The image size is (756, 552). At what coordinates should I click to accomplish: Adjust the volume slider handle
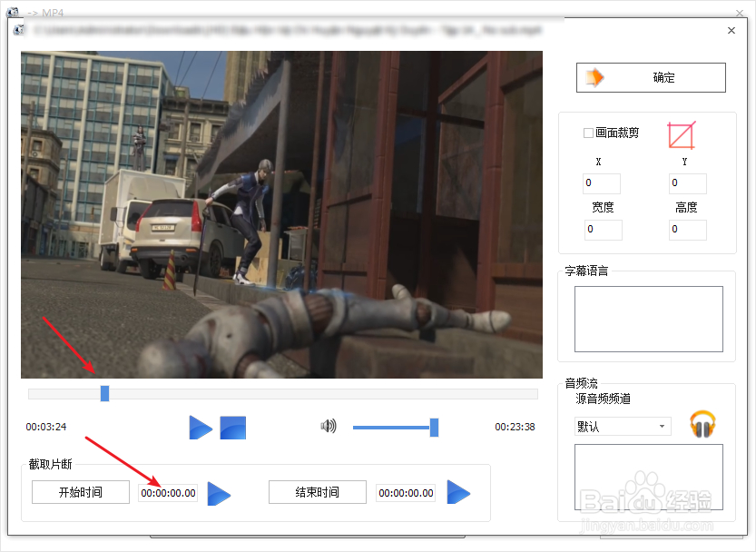click(x=434, y=428)
